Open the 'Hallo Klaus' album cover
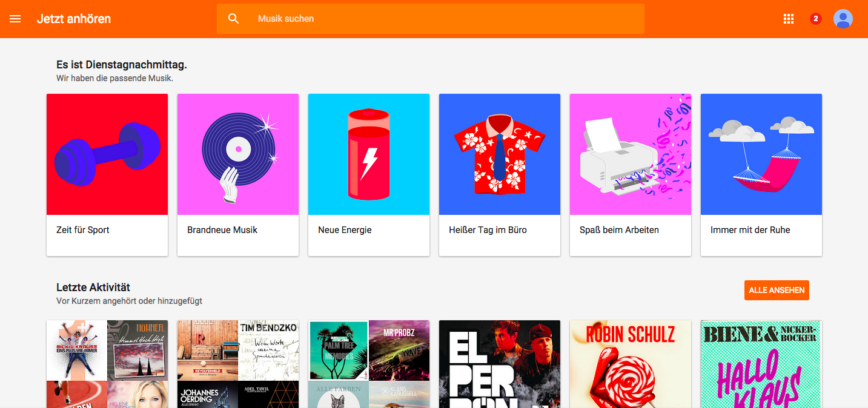Image resolution: width=868 pixels, height=408 pixels. pos(761,364)
